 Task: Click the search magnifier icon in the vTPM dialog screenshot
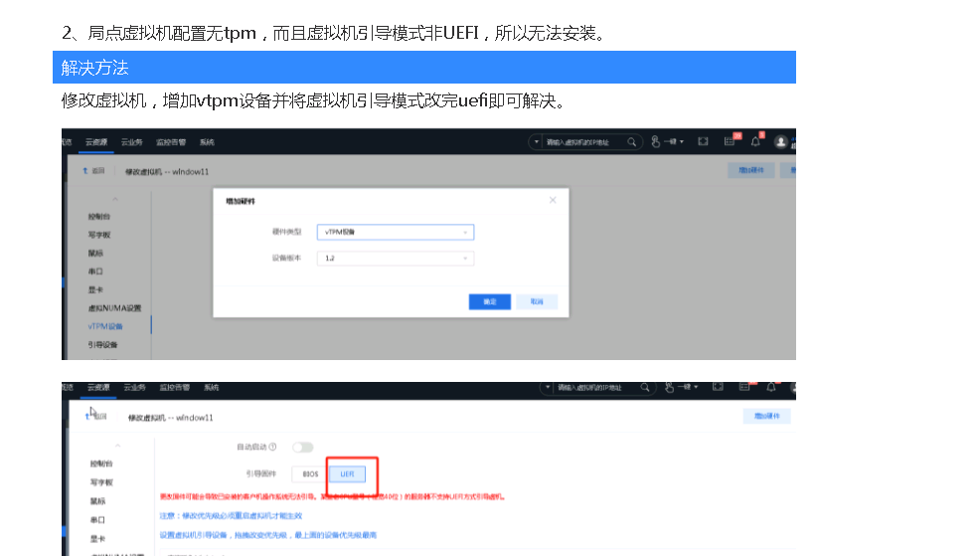pyautogui.click(x=632, y=142)
